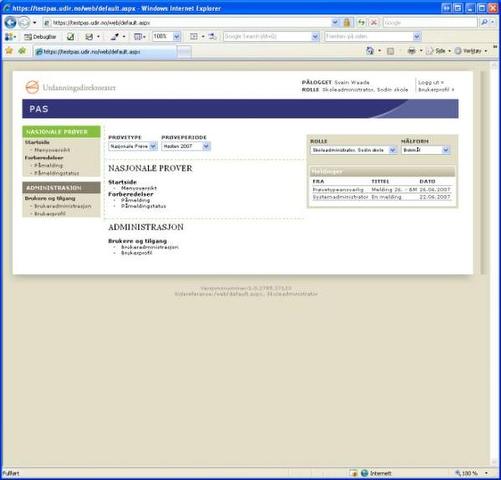Click the security padlock icon

pyautogui.click(x=347, y=23)
